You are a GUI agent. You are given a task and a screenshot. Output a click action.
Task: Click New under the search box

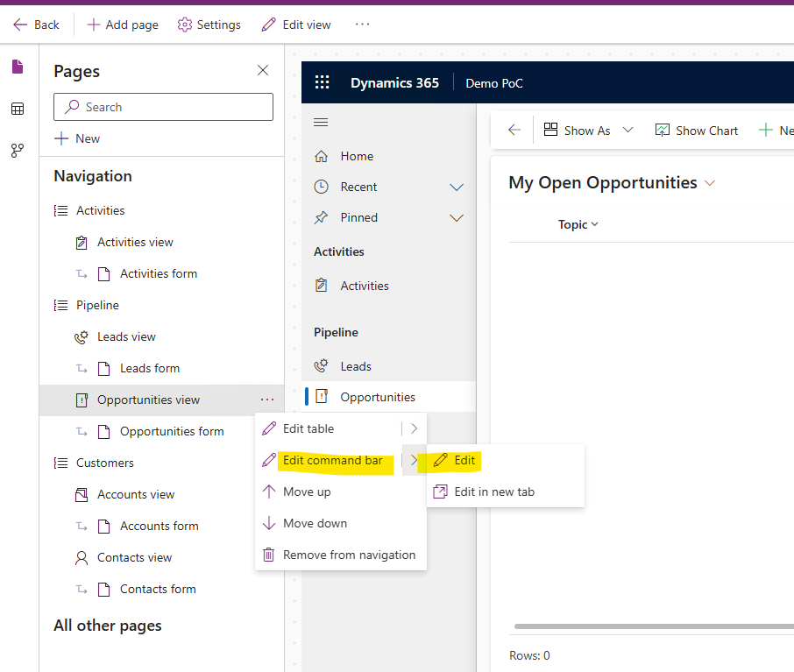coord(77,138)
